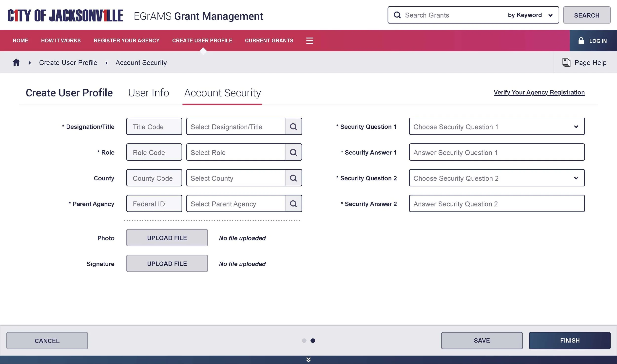
Task: Expand Choose Security Question 1 dropdown
Action: (497, 127)
